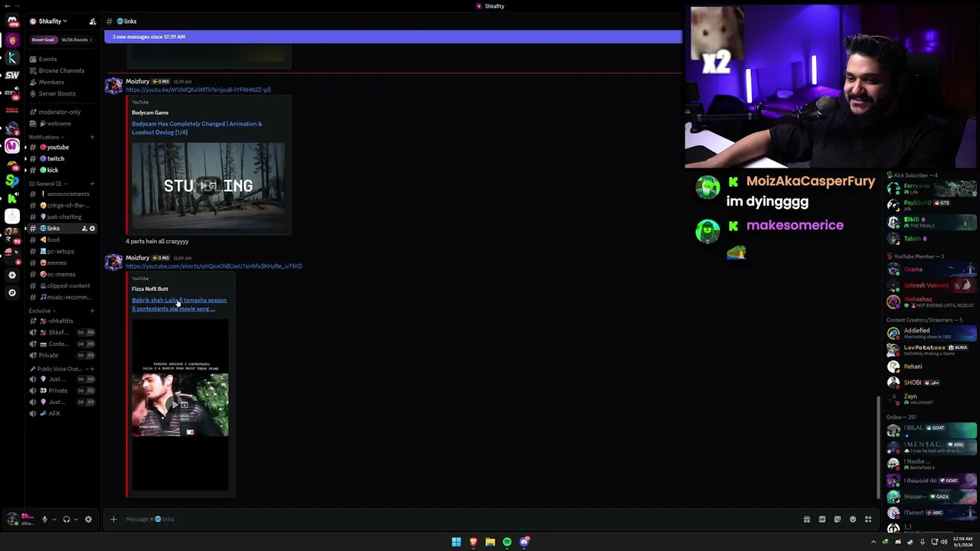Open the green SP server icon
The image size is (980, 551).
[12, 181]
